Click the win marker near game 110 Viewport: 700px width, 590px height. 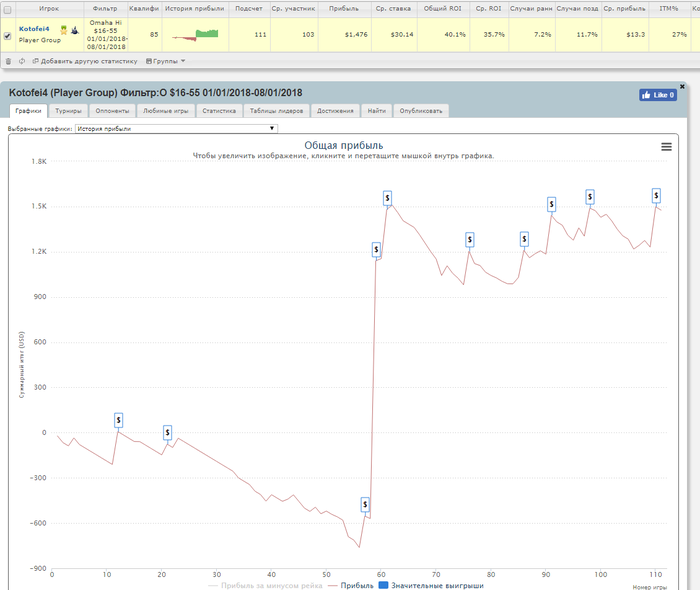pos(656,195)
